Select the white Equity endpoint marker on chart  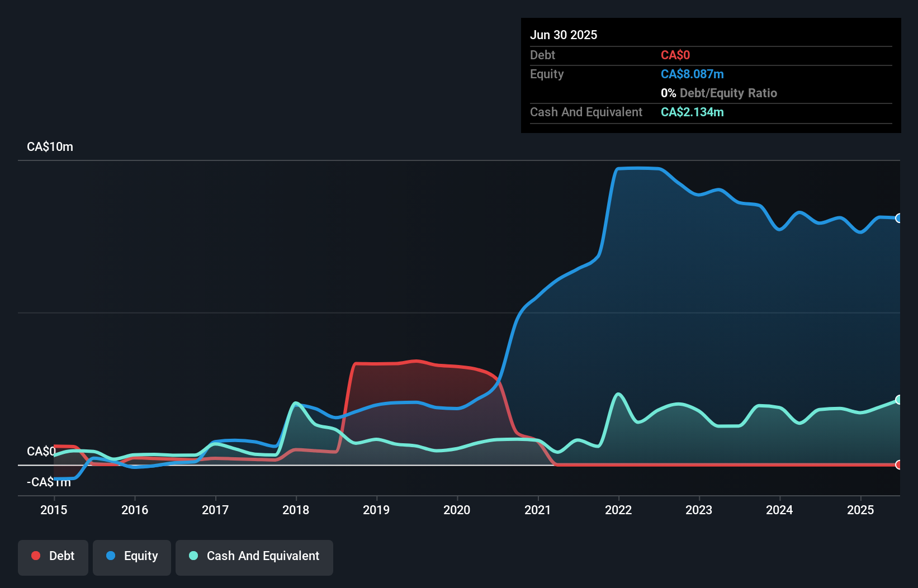click(x=898, y=218)
